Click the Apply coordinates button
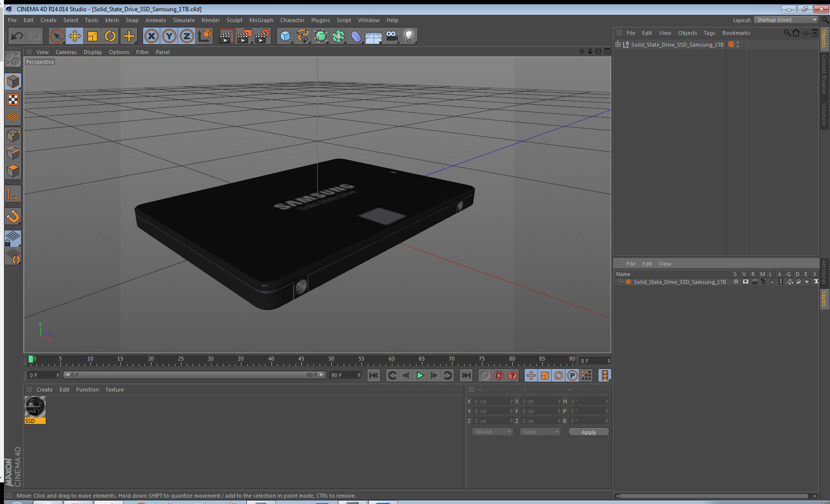The height and width of the screenshot is (504, 830). 589,432
